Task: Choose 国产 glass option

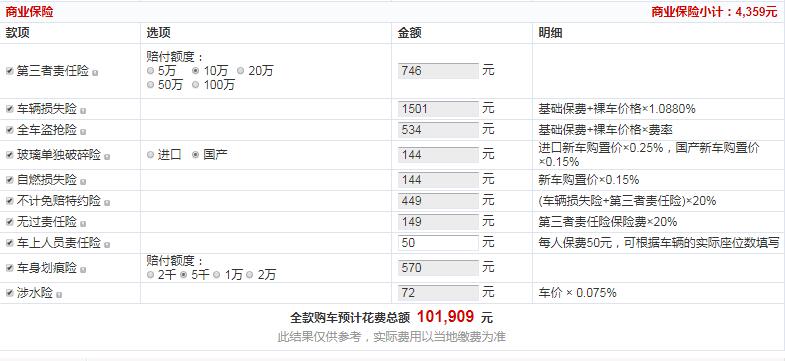Action: [x=196, y=155]
